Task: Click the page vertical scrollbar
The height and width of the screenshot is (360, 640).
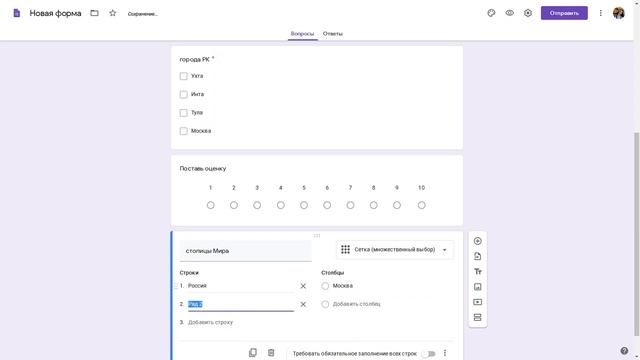Action: 636,233
